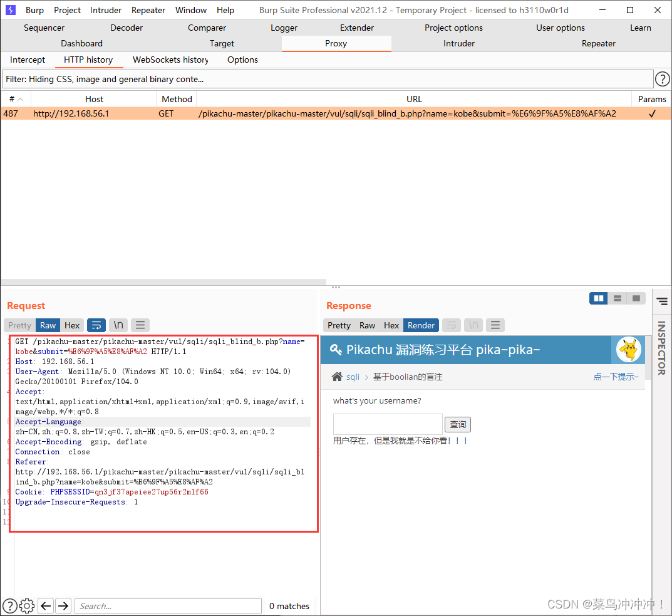Open the Learn tab
The image size is (672, 616).
641,28
